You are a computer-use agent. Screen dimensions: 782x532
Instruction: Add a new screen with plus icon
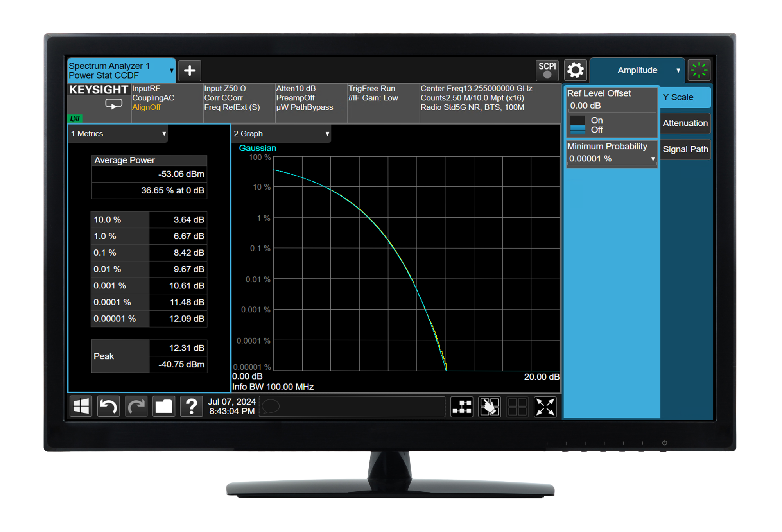[190, 71]
